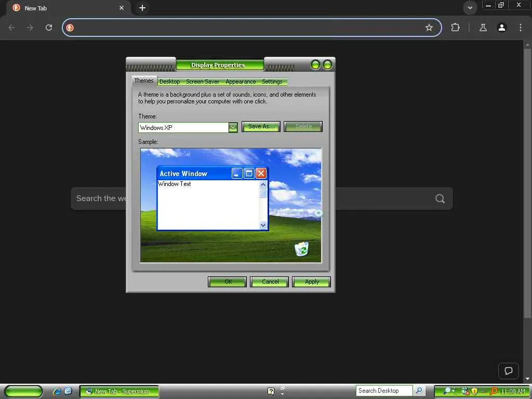Viewport: 532px width, 399px height.
Task: Switch to the Settings tab
Action: pos(272,82)
